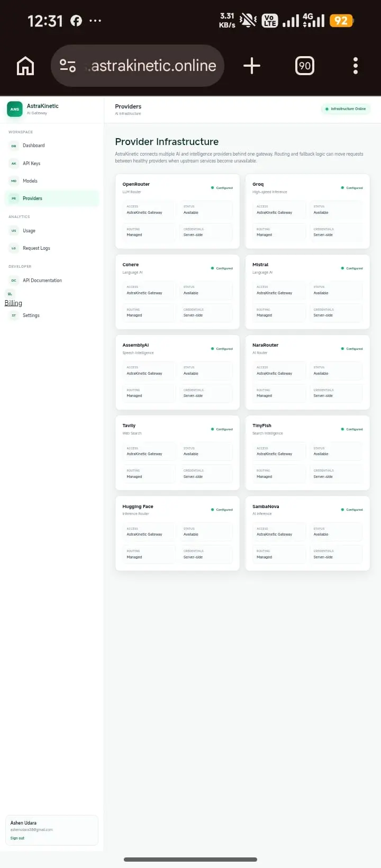This screenshot has width=381, height=868.
Task: Click AstraKinetic Gateway access value in OpenRouter card
Action: click(144, 213)
